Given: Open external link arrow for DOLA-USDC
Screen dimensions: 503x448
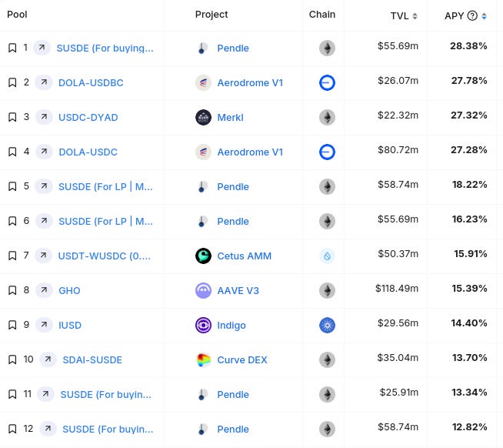Looking at the screenshot, I should (x=44, y=152).
